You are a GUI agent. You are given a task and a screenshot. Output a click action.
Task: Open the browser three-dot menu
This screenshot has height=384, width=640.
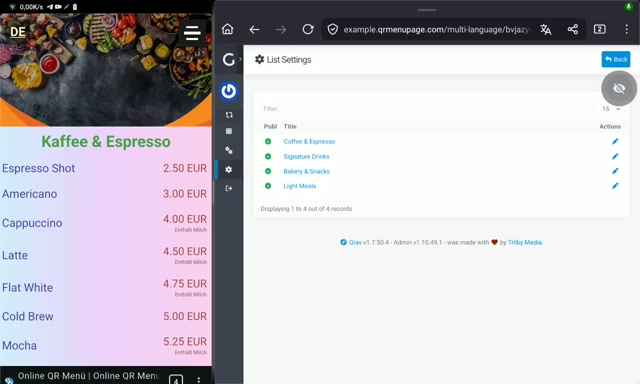(x=627, y=29)
